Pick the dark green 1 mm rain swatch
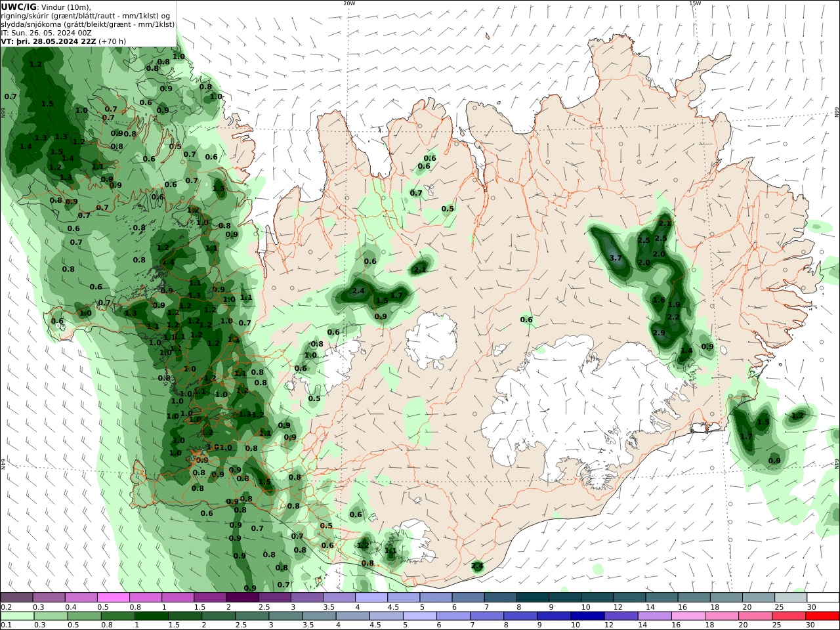The width and height of the screenshot is (840, 630). pyautogui.click(x=152, y=616)
